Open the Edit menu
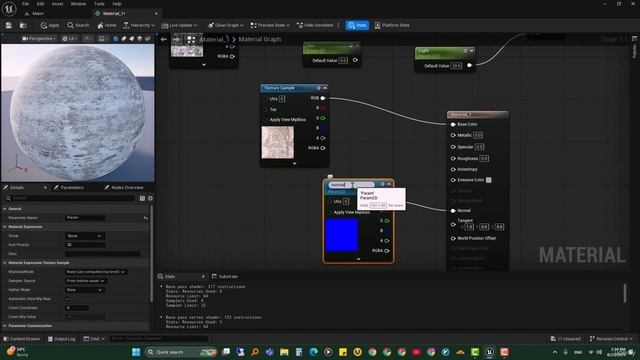Screen dimensions: 640x360 pos(40,4)
